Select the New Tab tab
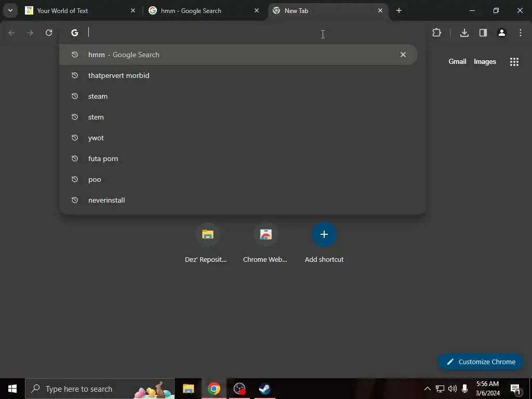The height and width of the screenshot is (399, 532). pyautogui.click(x=328, y=10)
